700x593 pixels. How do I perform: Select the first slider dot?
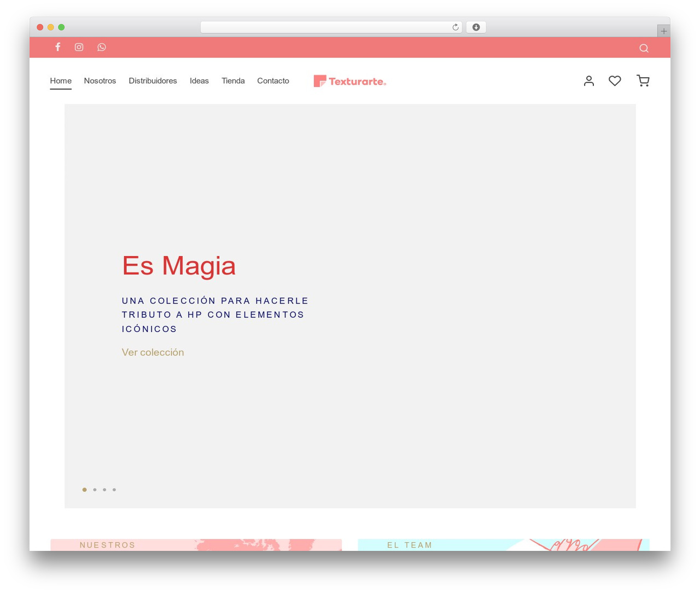[x=84, y=490]
